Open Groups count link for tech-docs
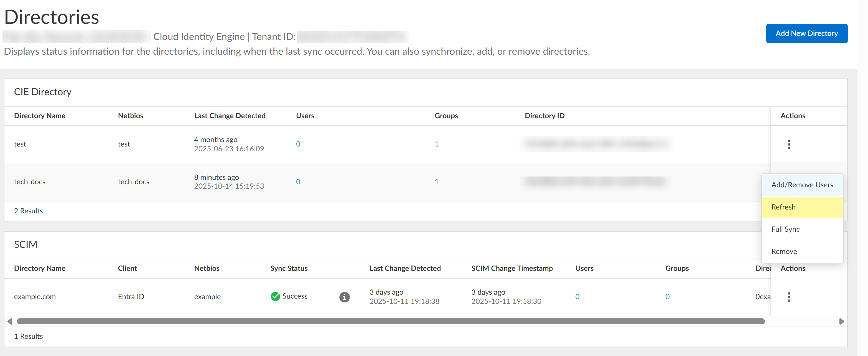 point(436,182)
